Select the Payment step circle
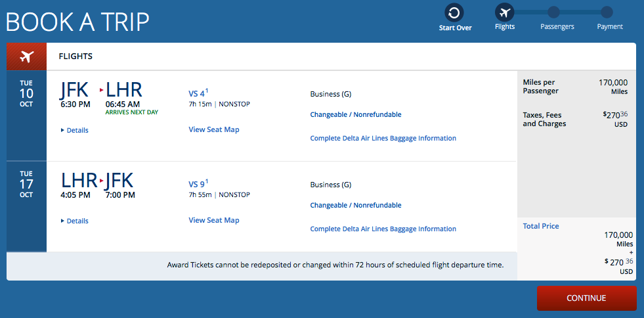This screenshot has width=644, height=318. point(607,12)
